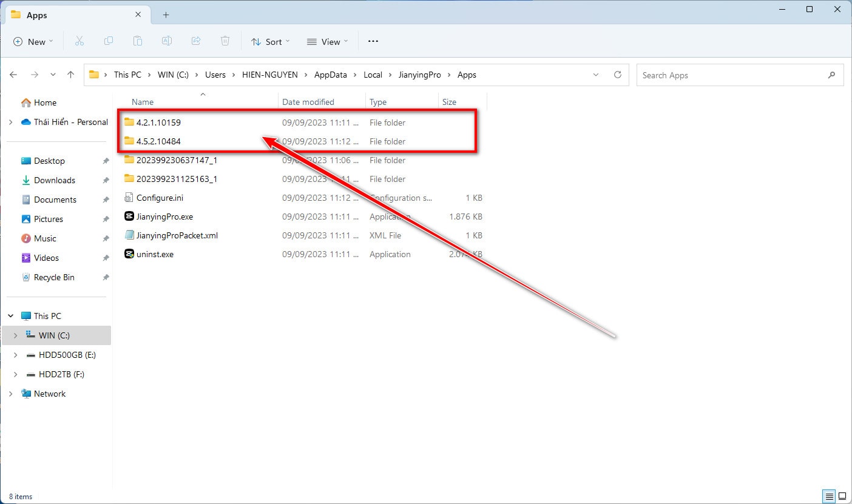Select the 4.5.2.10484 folder
This screenshot has height=504, width=852.
coord(152,141)
